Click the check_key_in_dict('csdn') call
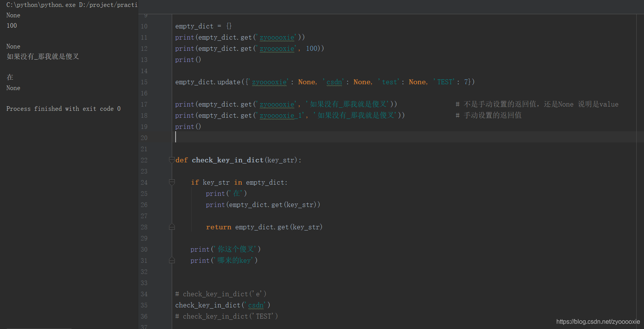The width and height of the screenshot is (644, 329). pos(223,305)
